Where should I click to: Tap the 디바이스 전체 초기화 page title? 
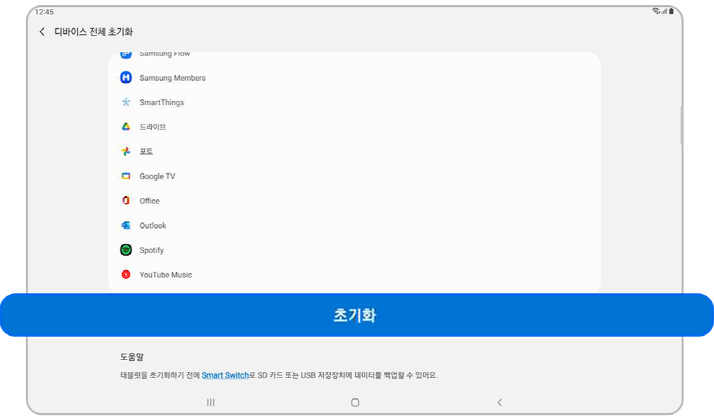(93, 31)
